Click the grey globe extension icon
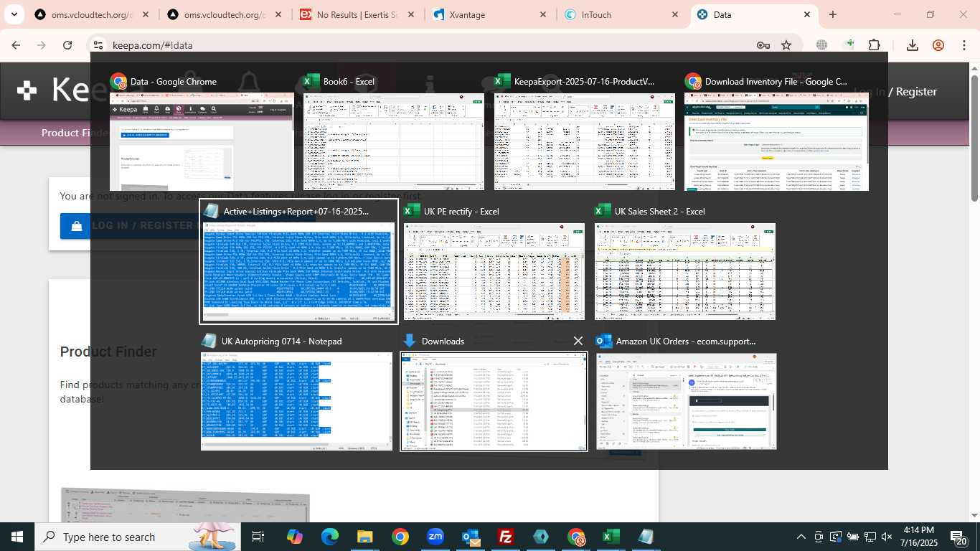The height and width of the screenshot is (551, 980). pyautogui.click(x=821, y=45)
